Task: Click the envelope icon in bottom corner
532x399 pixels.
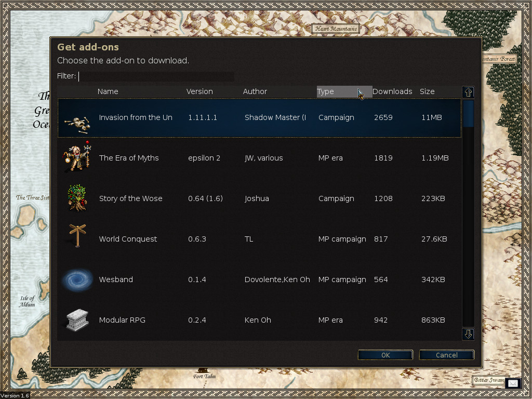Action: [513, 383]
